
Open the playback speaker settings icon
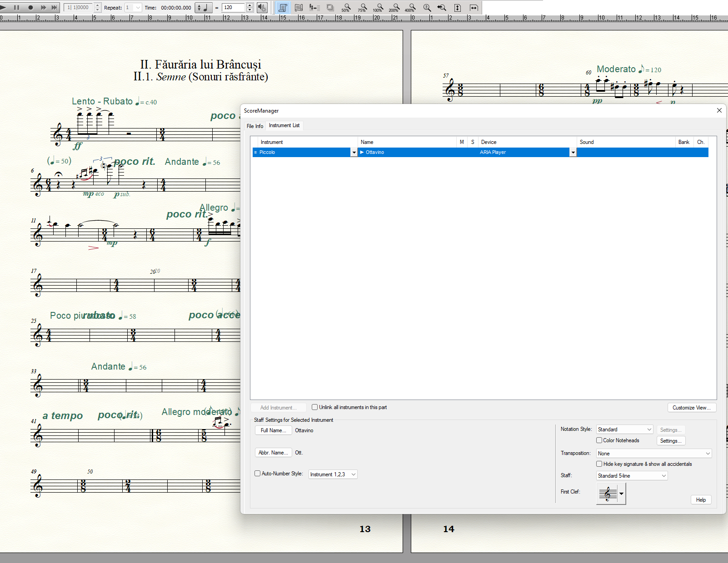click(x=262, y=7)
